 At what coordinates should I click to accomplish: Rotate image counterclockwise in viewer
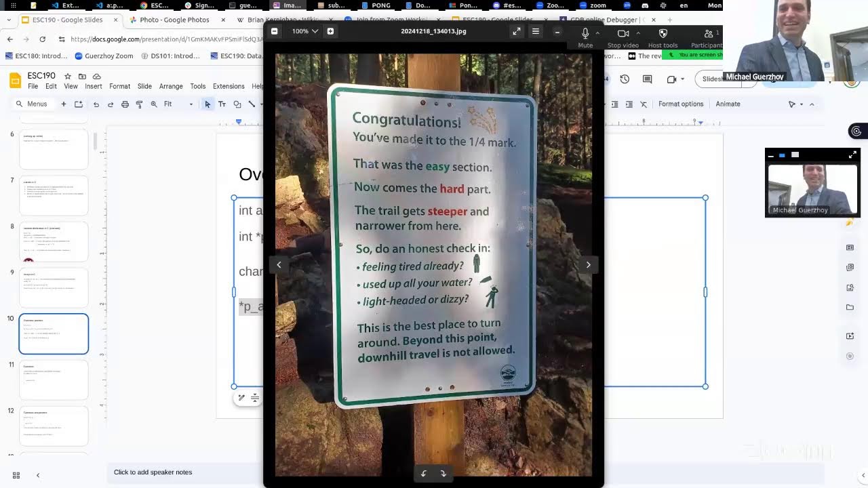pos(424,474)
